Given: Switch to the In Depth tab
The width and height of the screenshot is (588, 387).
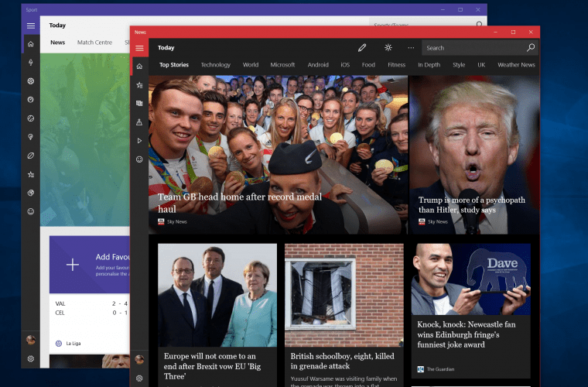Looking at the screenshot, I should click(x=429, y=64).
